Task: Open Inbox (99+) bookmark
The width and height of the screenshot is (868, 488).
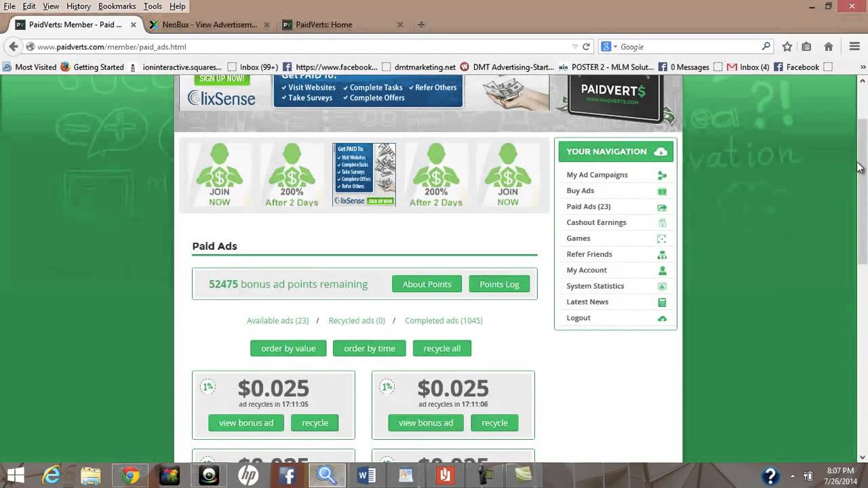Action: [252, 67]
